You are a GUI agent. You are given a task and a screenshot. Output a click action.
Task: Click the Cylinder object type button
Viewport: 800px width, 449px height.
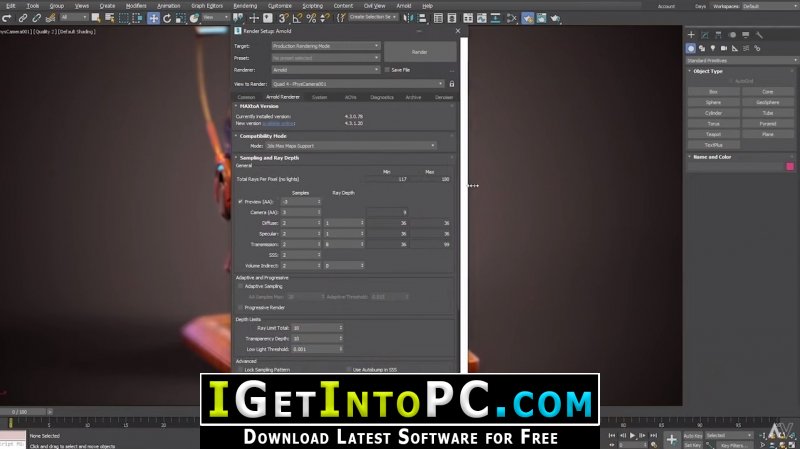click(x=713, y=113)
